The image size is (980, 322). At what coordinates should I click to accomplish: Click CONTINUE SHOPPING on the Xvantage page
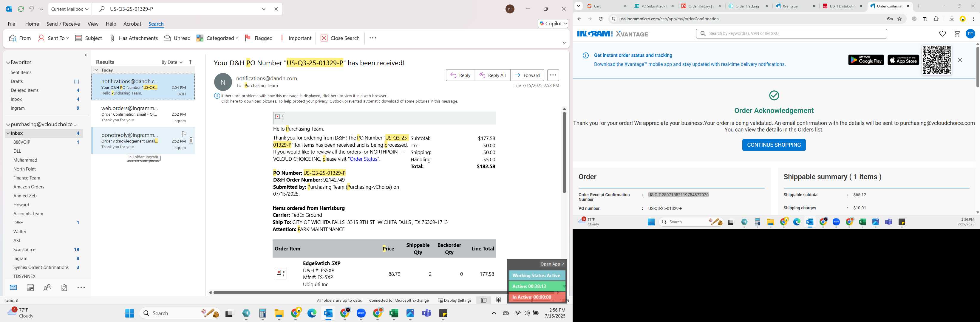(774, 145)
